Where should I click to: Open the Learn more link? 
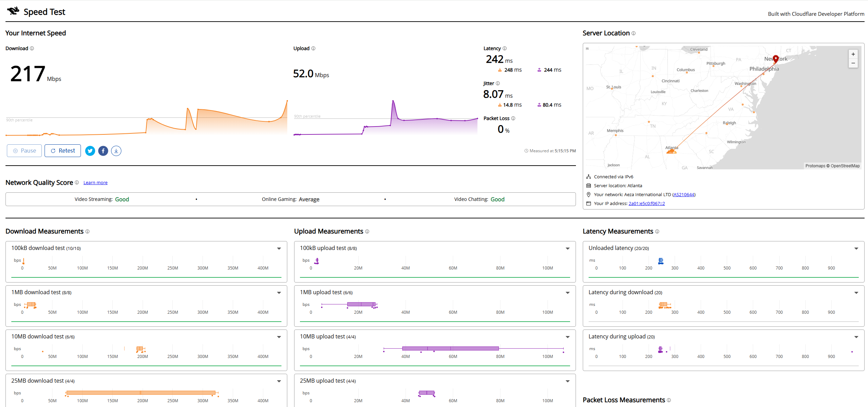[x=95, y=183]
